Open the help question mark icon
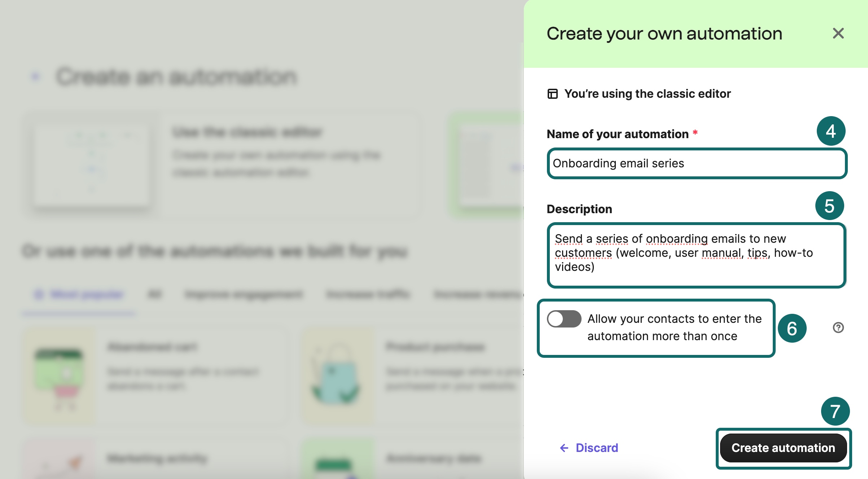The image size is (868, 479). point(838,328)
